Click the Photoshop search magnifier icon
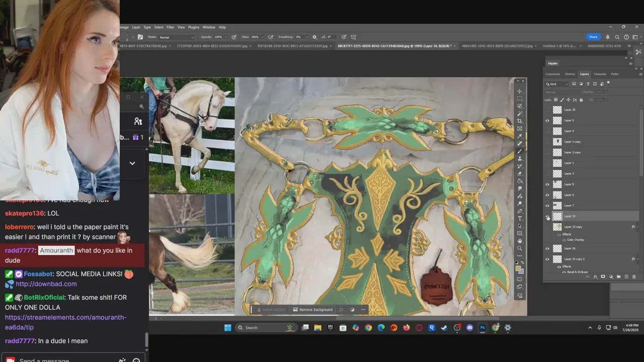Screen dimensions: 644x362 pos(617,37)
